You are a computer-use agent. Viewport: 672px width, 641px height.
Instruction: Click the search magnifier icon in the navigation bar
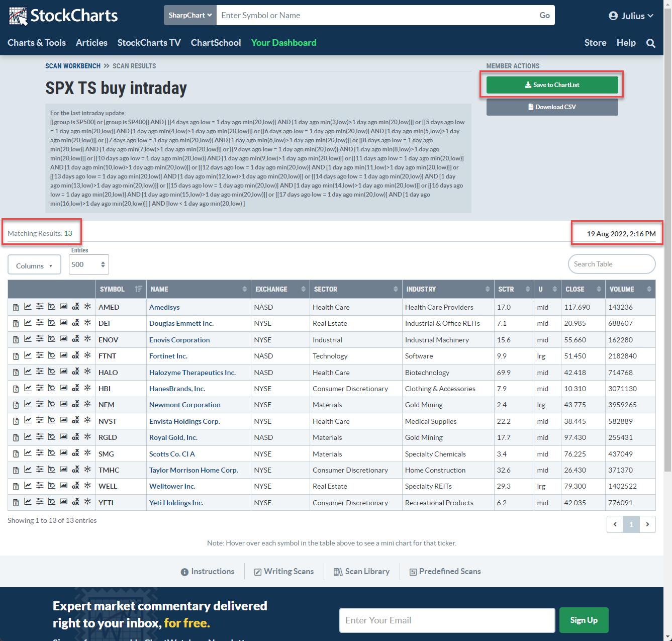point(651,43)
